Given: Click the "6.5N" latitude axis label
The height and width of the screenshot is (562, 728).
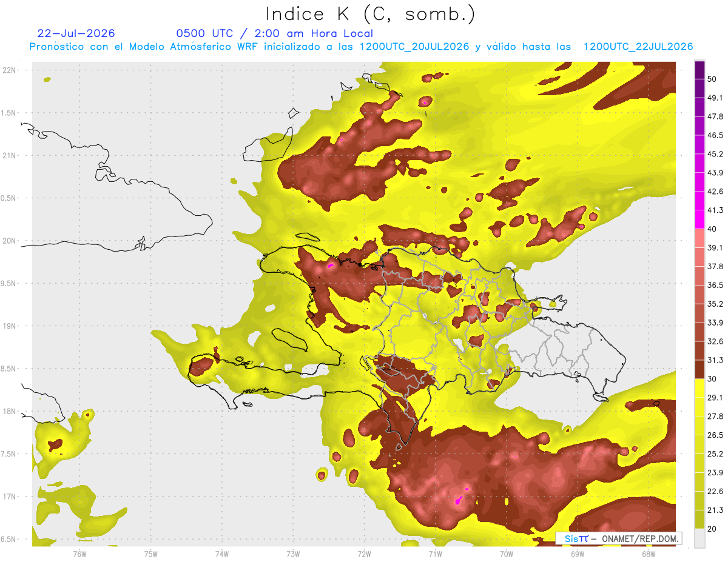Looking at the screenshot, I should point(8,539).
